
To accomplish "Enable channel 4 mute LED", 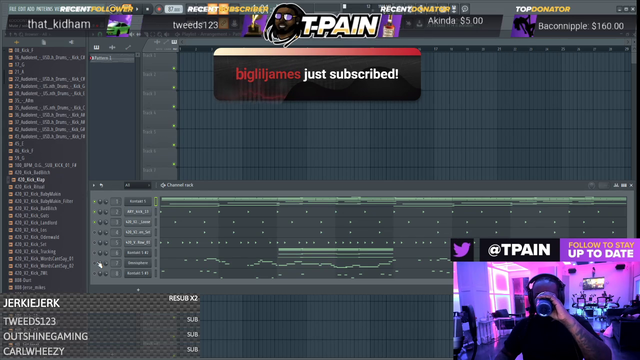I will (x=95, y=232).
